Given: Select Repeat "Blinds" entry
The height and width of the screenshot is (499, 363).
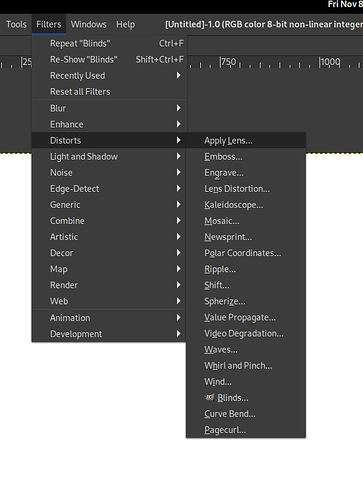Looking at the screenshot, I should (x=109, y=43).
